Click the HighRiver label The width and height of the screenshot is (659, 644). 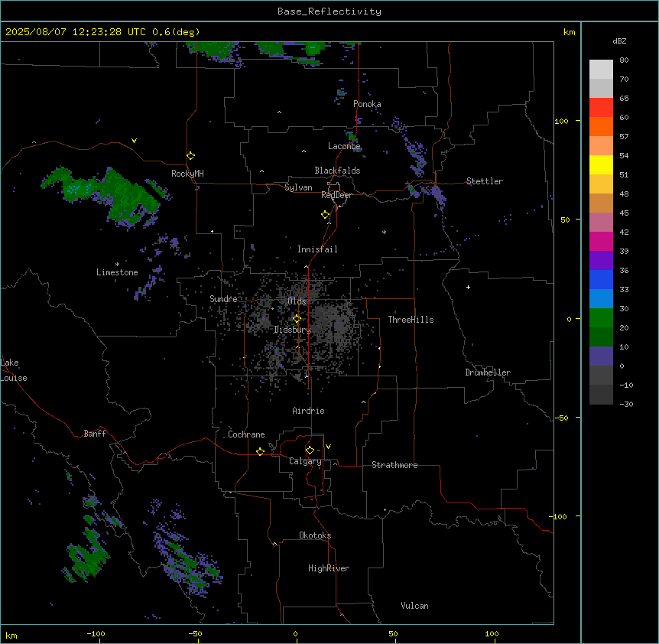(329, 568)
